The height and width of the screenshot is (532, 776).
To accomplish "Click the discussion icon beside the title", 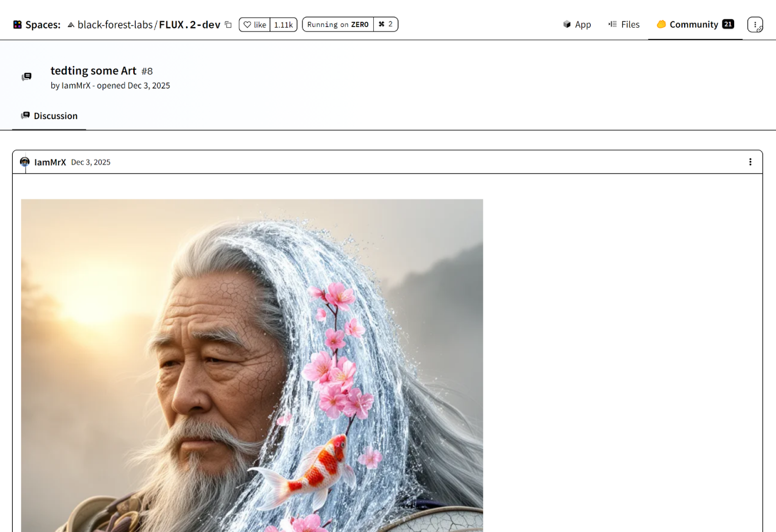I will tap(27, 77).
